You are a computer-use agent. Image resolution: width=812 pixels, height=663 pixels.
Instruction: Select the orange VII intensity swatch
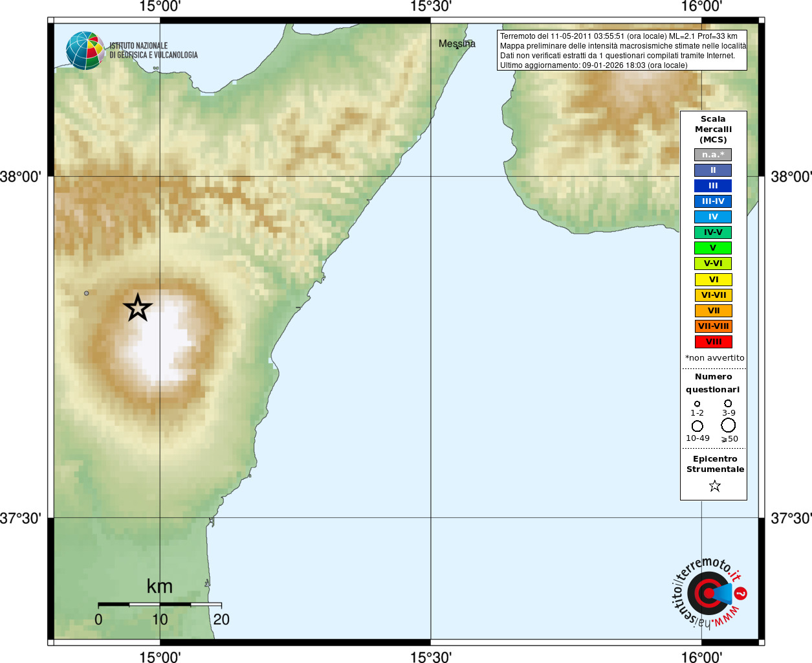(x=713, y=311)
